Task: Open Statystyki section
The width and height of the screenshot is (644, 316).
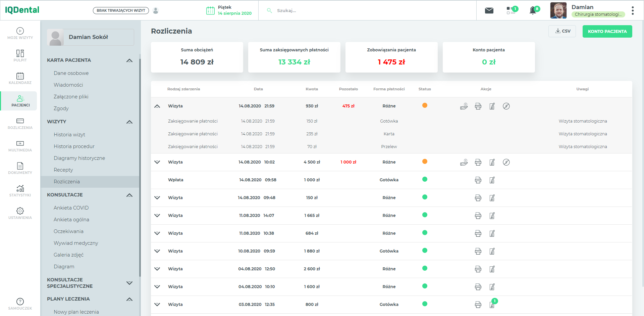Action: click(20, 191)
